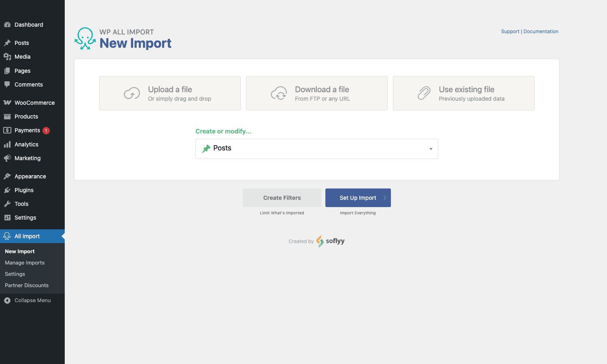This screenshot has width=607, height=364.
Task: Choose the Use existing file option
Action: pyautogui.click(x=464, y=93)
